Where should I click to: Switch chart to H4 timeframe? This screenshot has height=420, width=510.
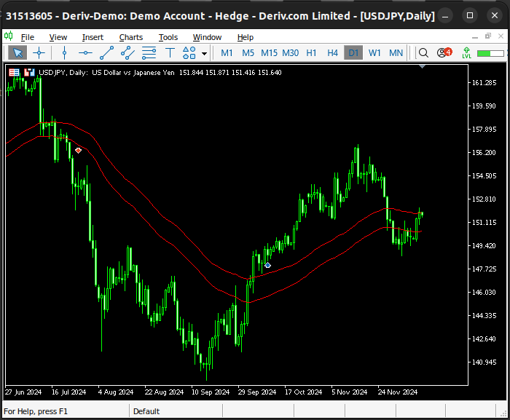pos(332,52)
